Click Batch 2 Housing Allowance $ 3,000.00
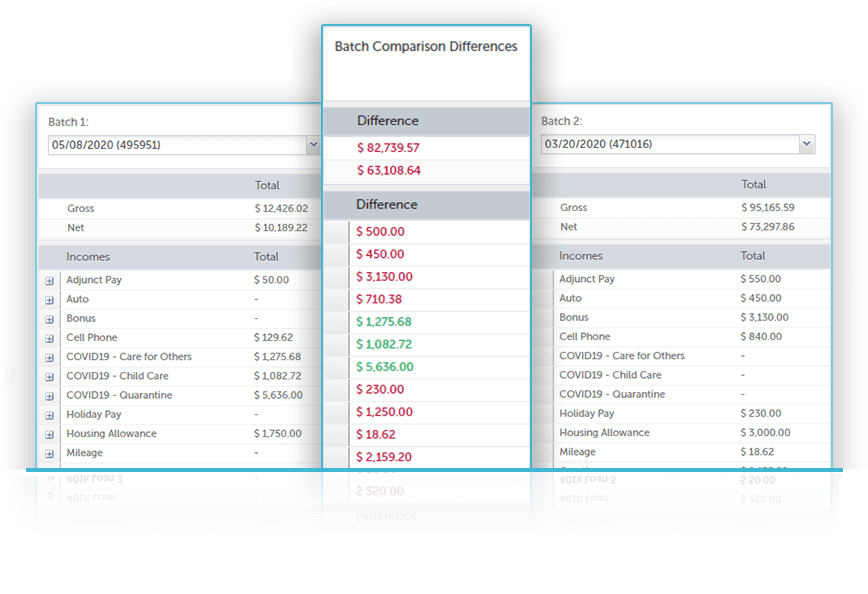 766,432
